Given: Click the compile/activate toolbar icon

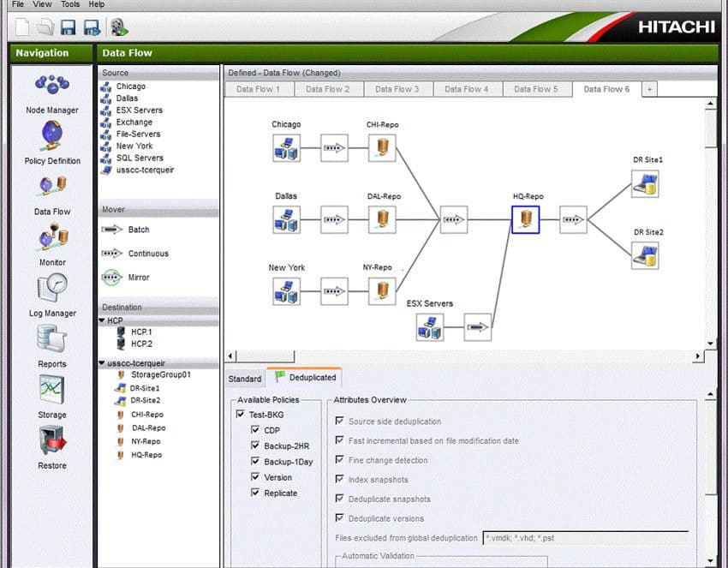Looking at the screenshot, I should pos(119,27).
